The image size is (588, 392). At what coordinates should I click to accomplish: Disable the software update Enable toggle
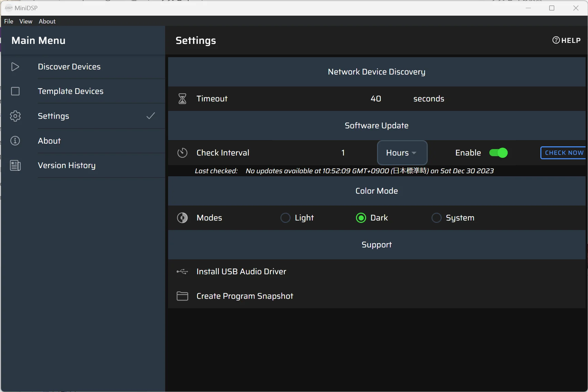point(498,153)
